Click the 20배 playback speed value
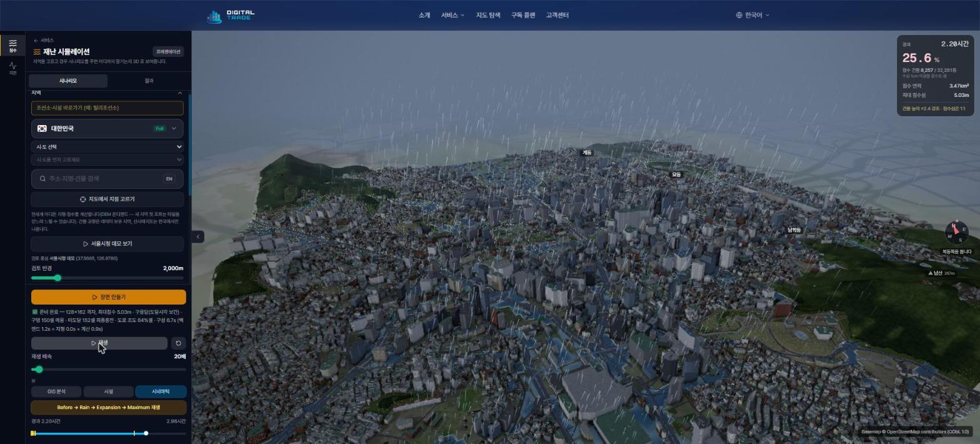This screenshot has width=980, height=444. (x=180, y=356)
